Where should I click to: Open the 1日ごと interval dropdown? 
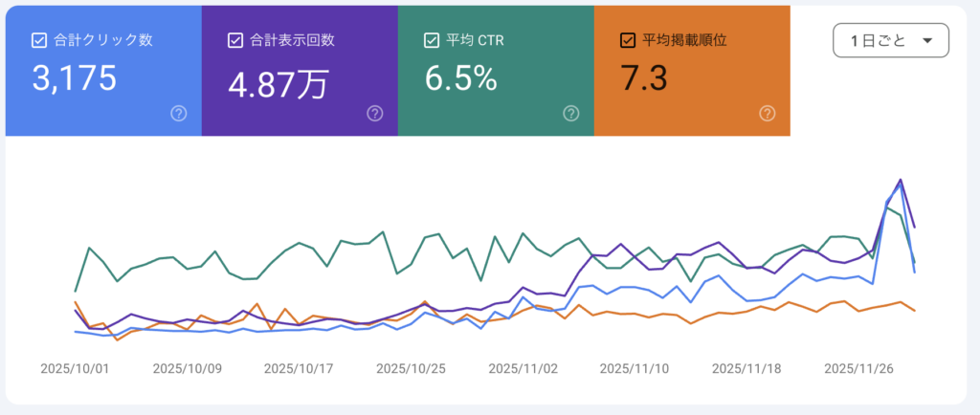click(x=891, y=41)
